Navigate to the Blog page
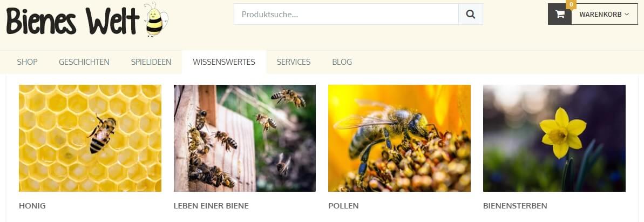The image size is (644, 222). coord(342,62)
